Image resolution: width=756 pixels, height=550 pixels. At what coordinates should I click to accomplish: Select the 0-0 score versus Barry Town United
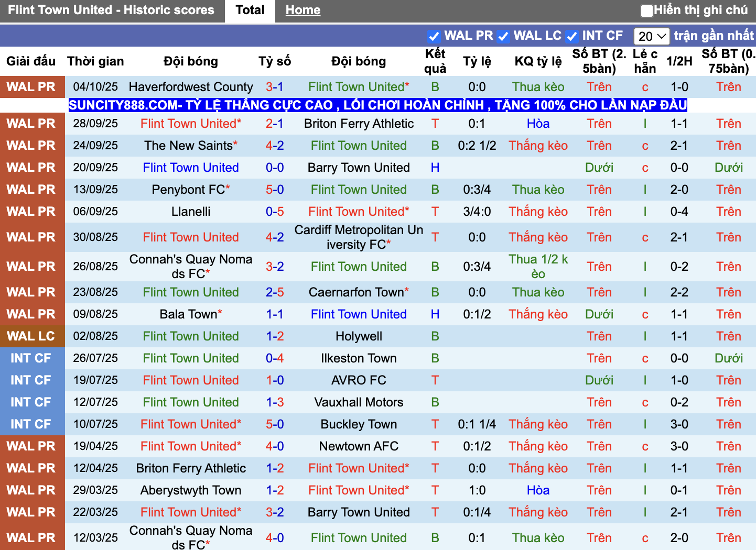point(275,168)
